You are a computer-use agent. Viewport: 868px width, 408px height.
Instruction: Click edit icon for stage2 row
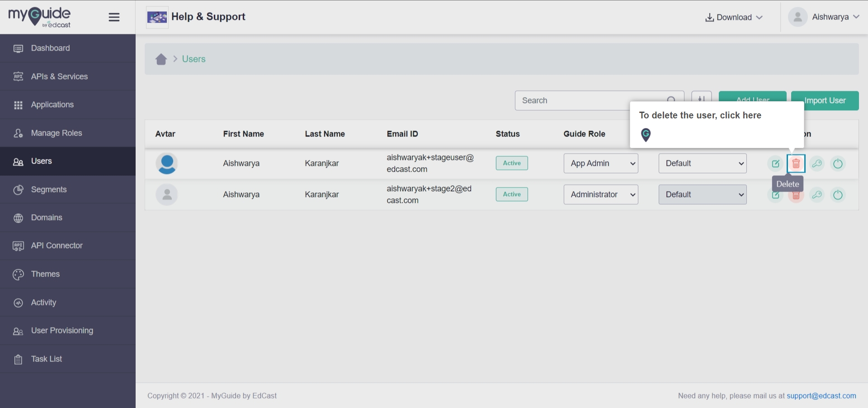775,196
